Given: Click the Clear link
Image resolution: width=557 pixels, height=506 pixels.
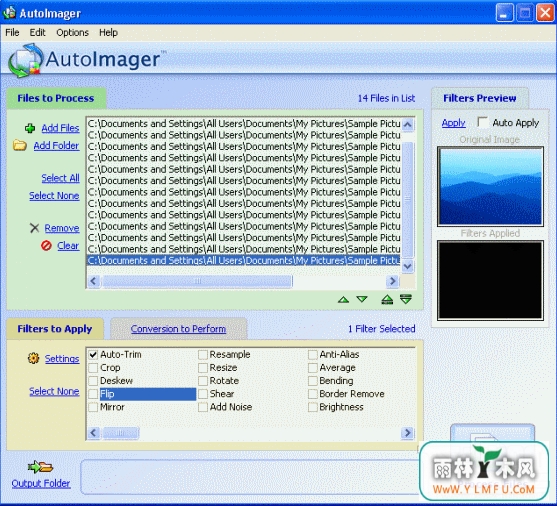Looking at the screenshot, I should (68, 246).
